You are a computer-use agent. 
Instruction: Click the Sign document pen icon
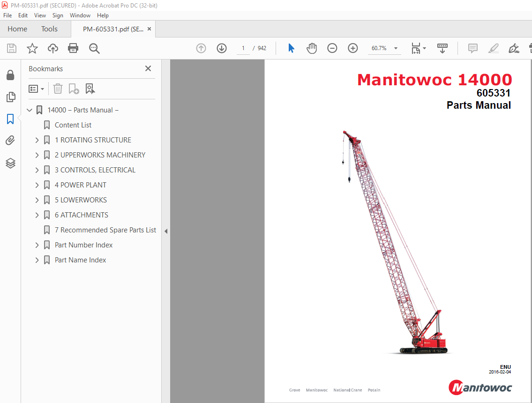click(x=514, y=48)
